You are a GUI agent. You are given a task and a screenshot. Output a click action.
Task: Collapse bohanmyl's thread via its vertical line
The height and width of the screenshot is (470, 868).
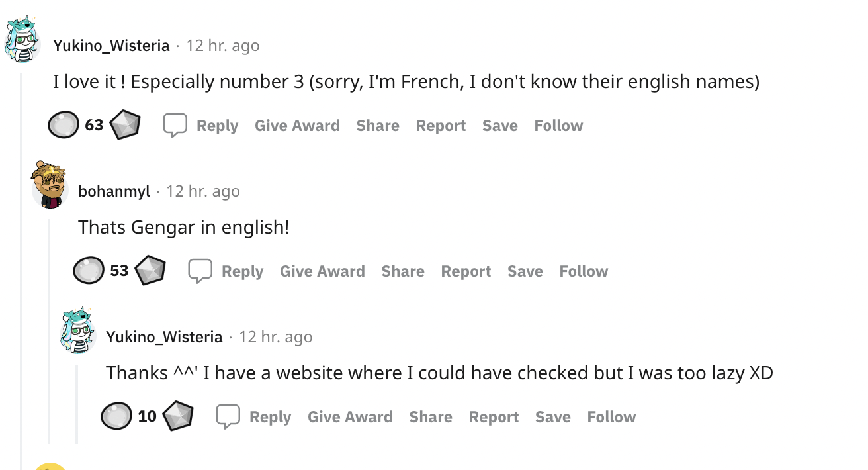[x=48, y=331]
